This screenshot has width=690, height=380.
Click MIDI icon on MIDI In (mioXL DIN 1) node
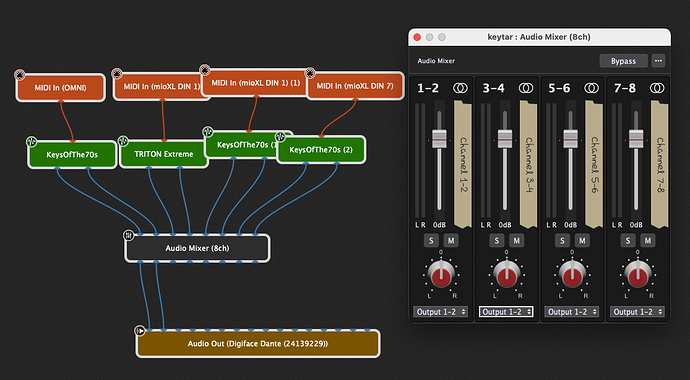click(x=117, y=73)
